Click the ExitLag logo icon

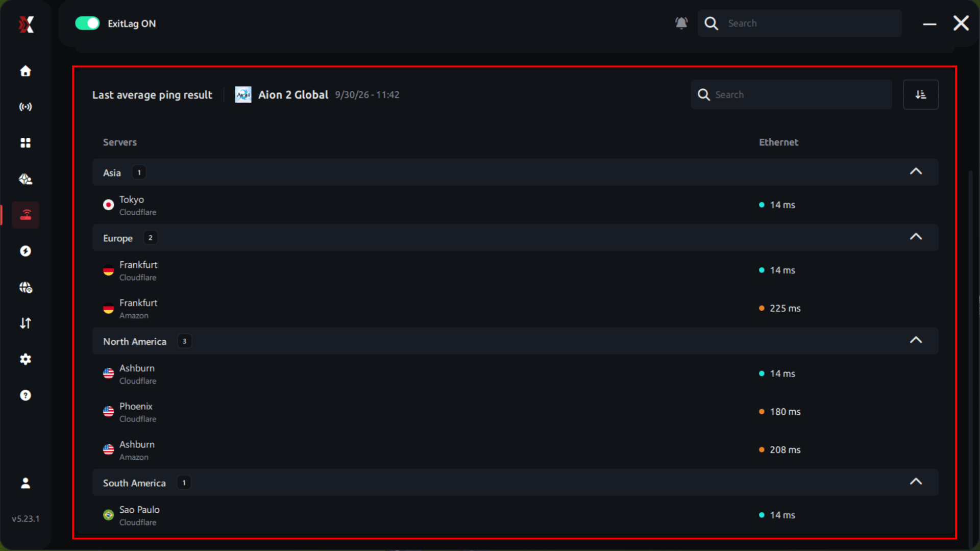click(x=26, y=24)
